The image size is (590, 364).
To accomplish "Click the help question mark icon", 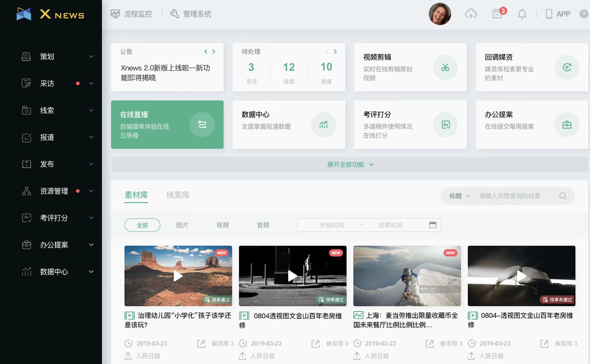I will click(x=583, y=14).
